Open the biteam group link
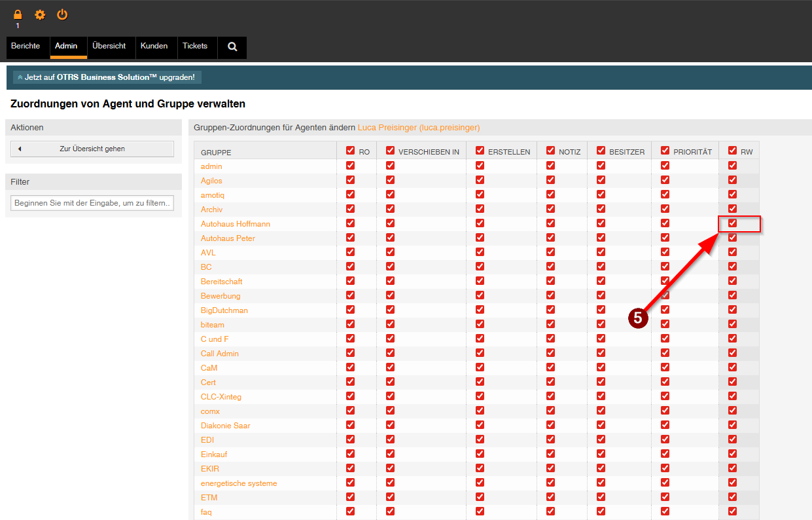Viewport: 812px width, 520px height. pos(213,325)
